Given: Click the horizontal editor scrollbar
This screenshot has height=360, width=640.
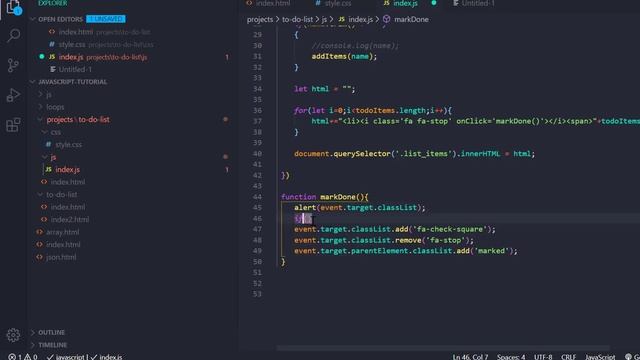Looking at the screenshot, I should (x=443, y=348).
